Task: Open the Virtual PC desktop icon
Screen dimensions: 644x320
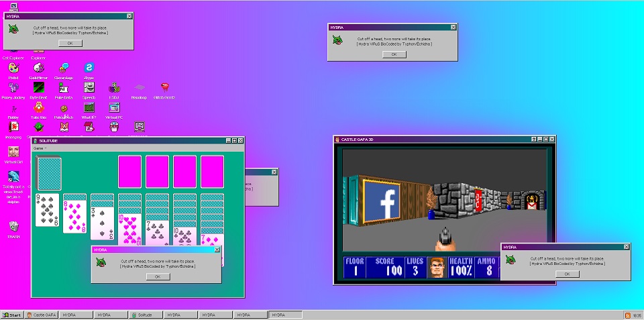Action: click(x=114, y=107)
